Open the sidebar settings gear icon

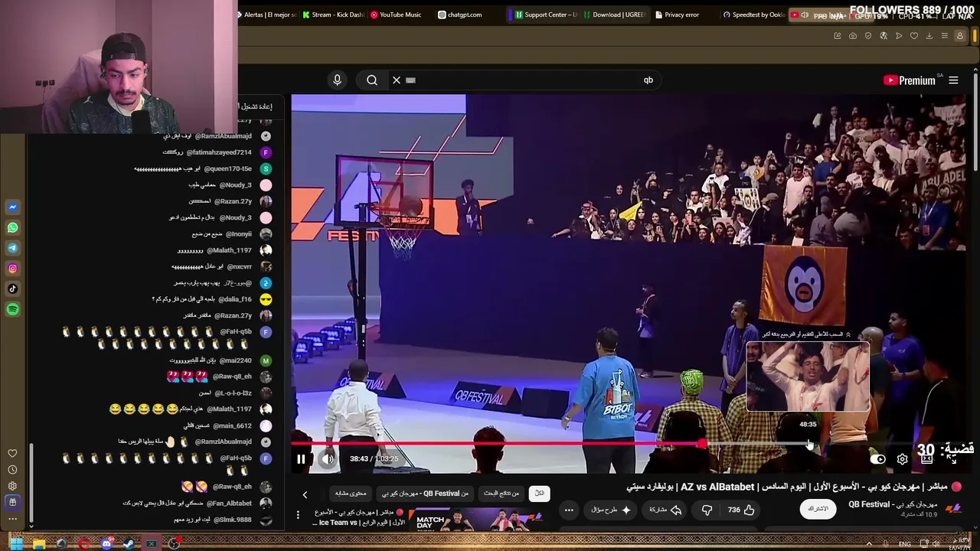[x=12, y=486]
